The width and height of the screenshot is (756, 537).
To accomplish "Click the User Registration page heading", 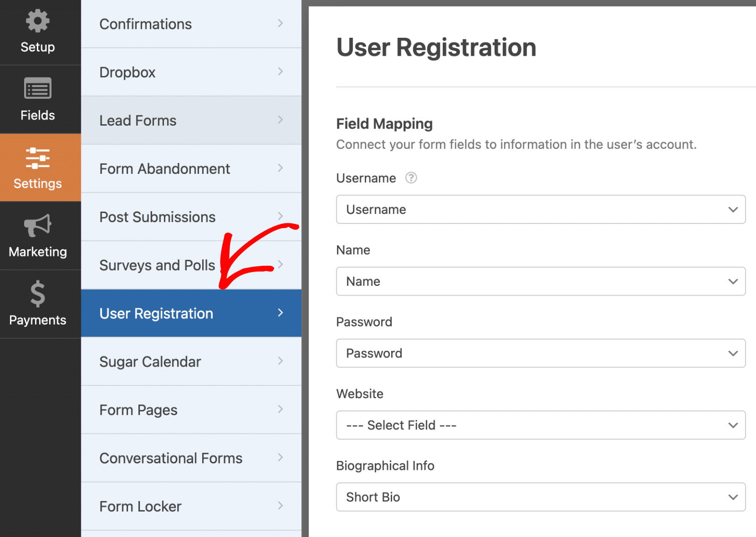I will pyautogui.click(x=436, y=48).
